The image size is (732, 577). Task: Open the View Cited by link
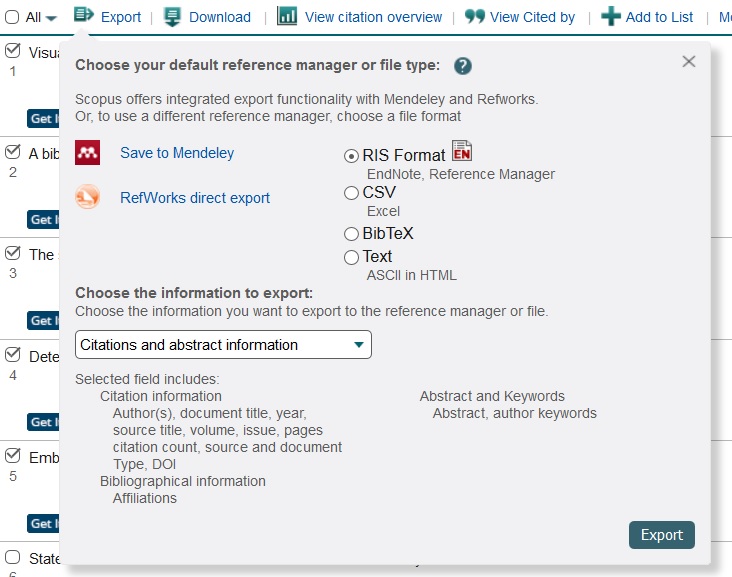tap(532, 17)
